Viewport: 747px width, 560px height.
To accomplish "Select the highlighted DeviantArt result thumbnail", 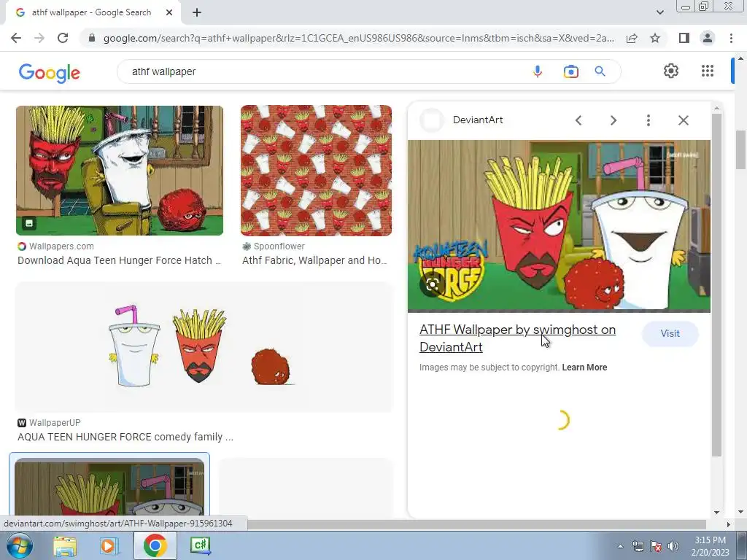I will [109, 486].
